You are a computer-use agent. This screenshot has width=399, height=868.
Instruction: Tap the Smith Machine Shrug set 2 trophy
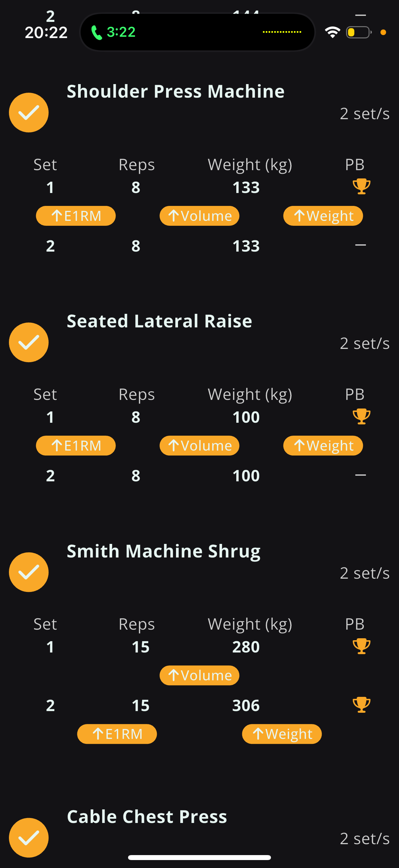pos(361,704)
